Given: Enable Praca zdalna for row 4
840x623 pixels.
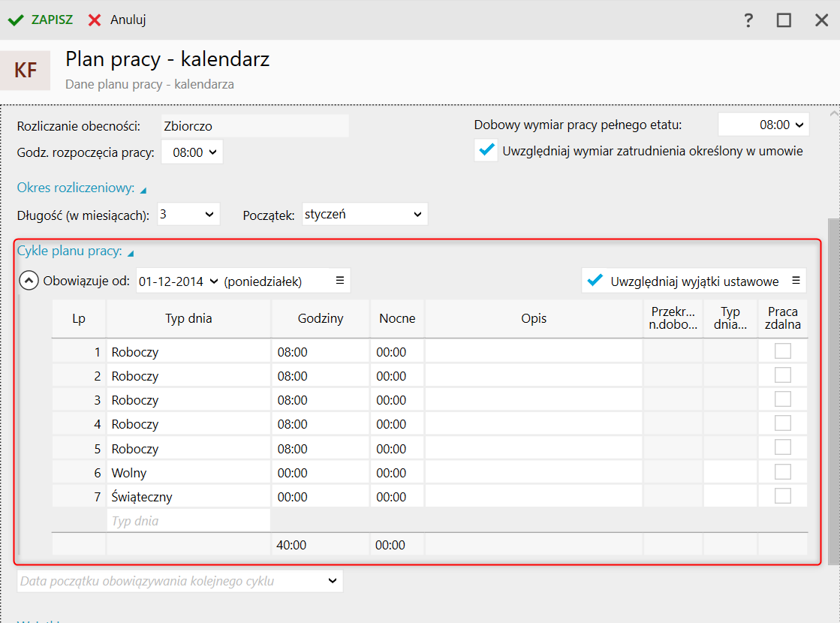Looking at the screenshot, I should (x=783, y=424).
